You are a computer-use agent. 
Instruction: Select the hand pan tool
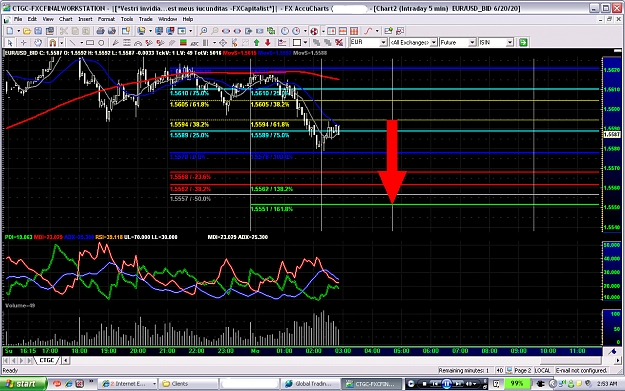click(38, 42)
